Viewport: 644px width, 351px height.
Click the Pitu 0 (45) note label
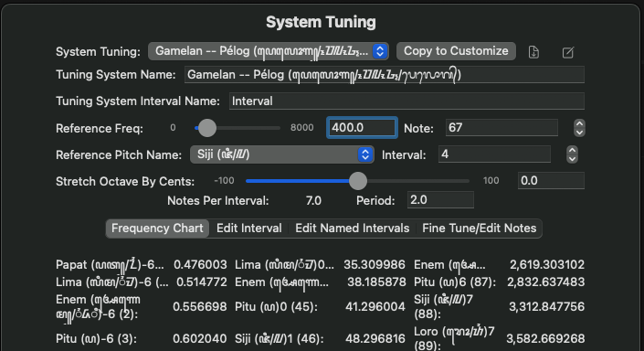(277, 306)
